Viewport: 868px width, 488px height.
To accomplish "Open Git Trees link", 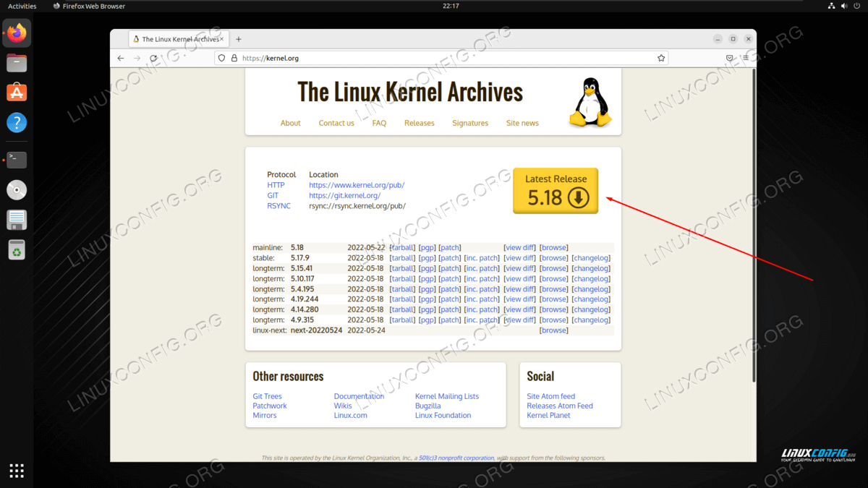I will (268, 396).
